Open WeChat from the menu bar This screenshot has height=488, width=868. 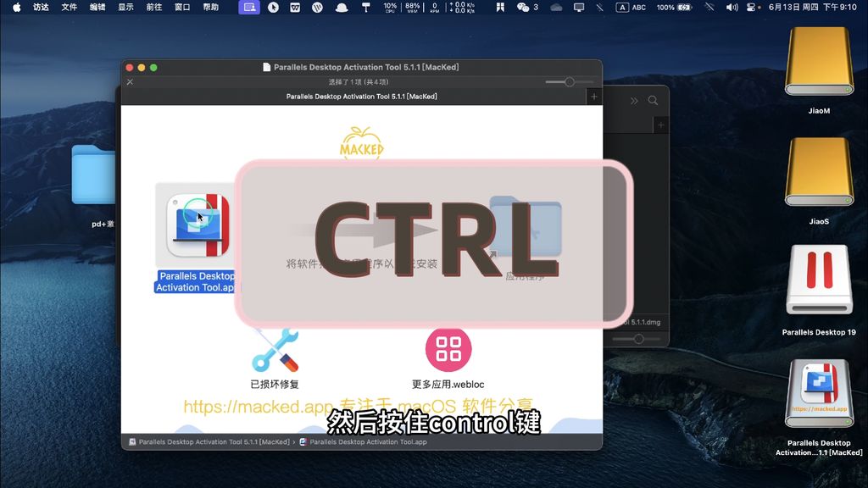526,7
